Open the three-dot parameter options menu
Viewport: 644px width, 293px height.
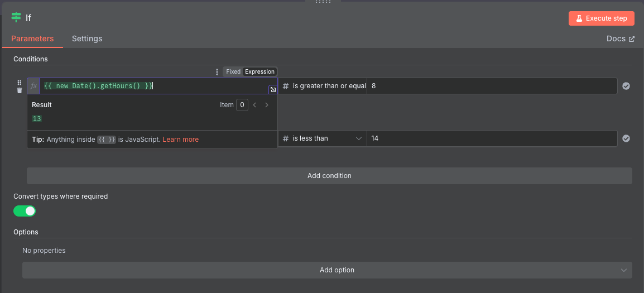click(x=217, y=72)
